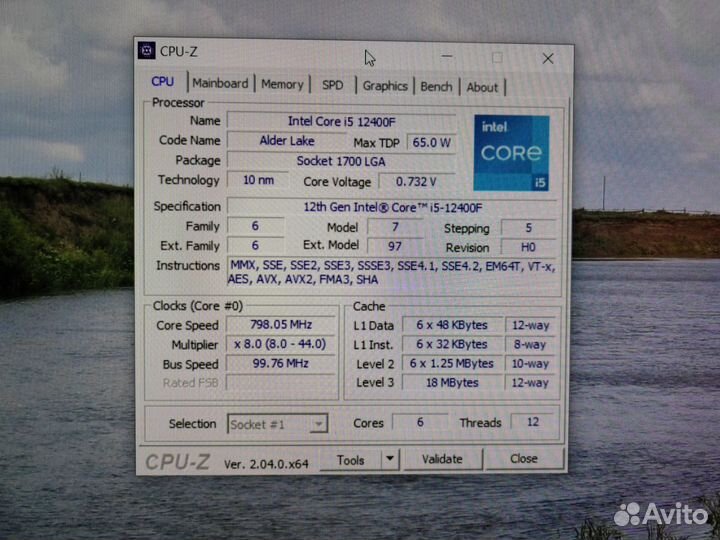Click the Code Name value Alder Lake

point(287,141)
